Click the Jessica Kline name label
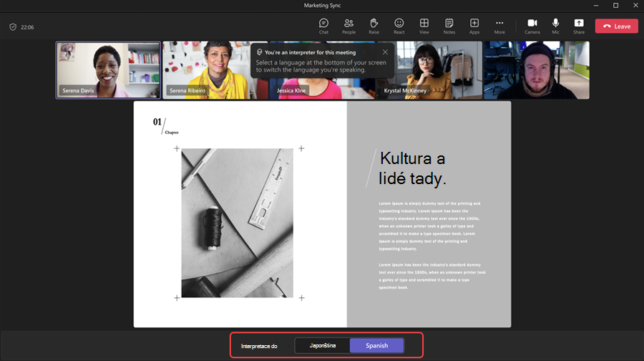Screen dimensions: 644x361 (x=291, y=90)
